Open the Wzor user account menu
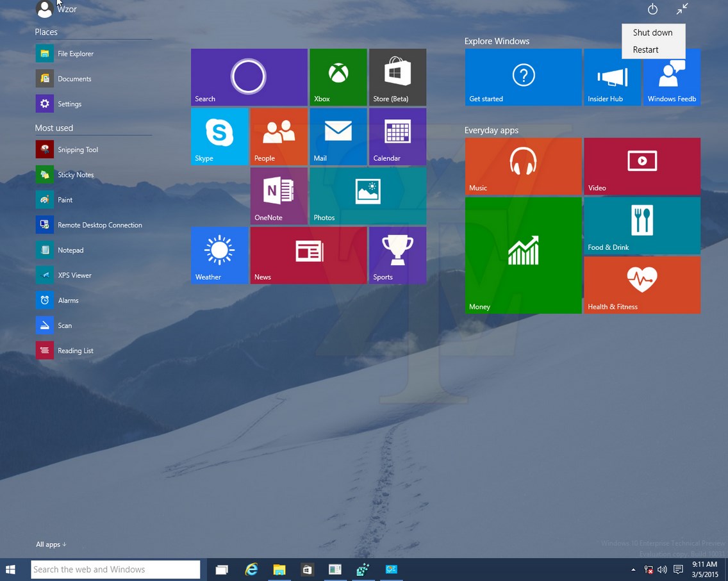This screenshot has height=581, width=728. click(56, 9)
